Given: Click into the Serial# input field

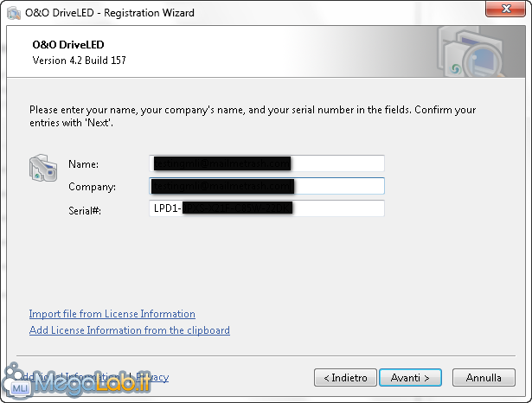Looking at the screenshot, I should (266, 208).
